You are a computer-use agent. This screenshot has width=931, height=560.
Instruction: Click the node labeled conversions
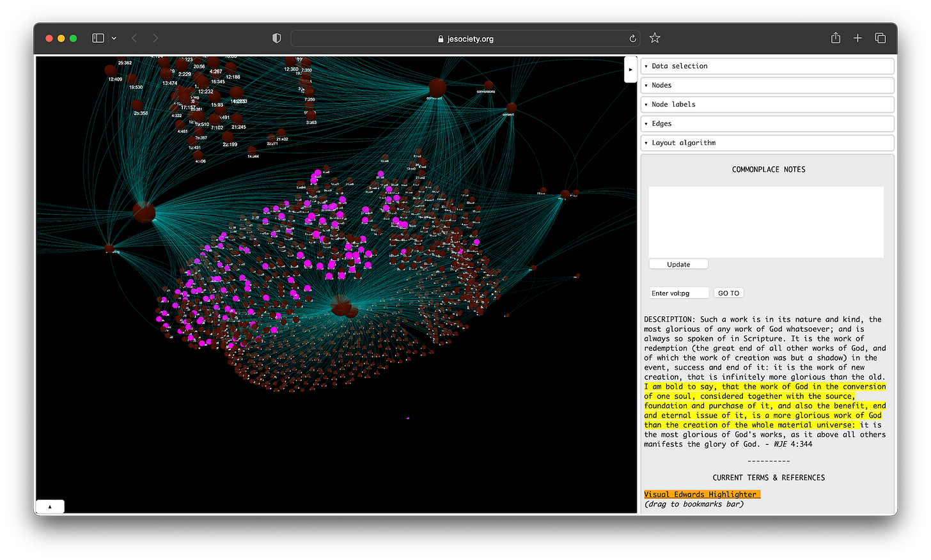pos(488,85)
